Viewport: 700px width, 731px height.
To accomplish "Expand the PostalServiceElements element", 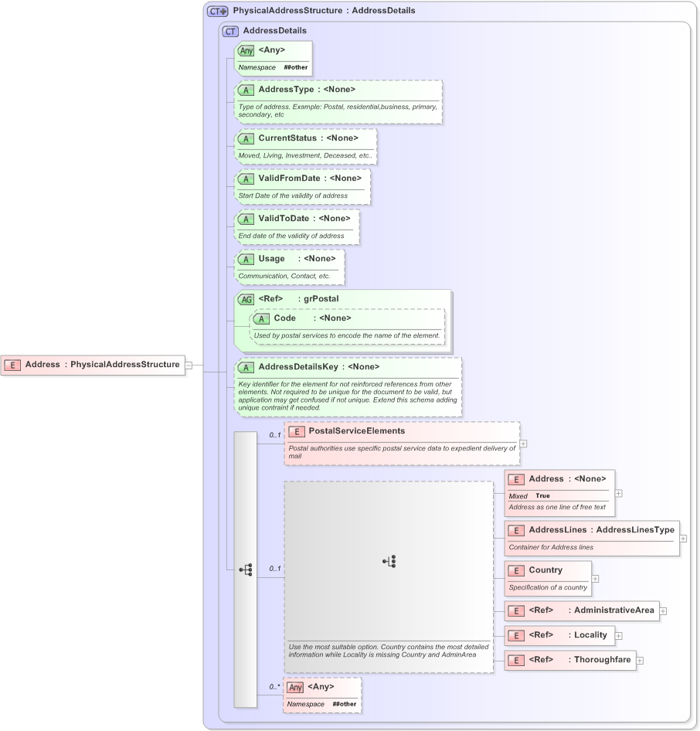I will click(x=522, y=444).
